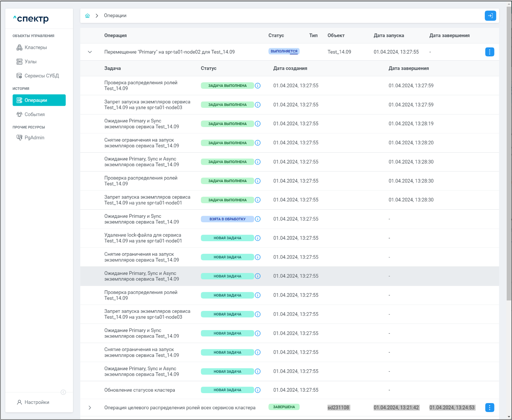The width and height of the screenshot is (512, 420).
Task: Click info icon beside 'Взята в обработку' status
Action: click(x=258, y=219)
